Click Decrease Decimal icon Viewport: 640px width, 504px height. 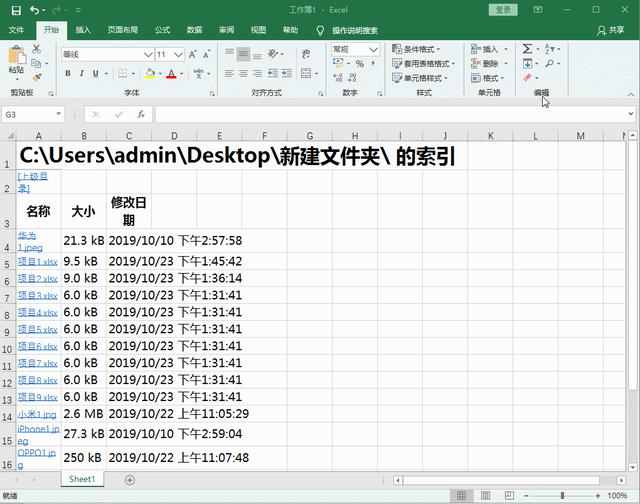[x=353, y=78]
